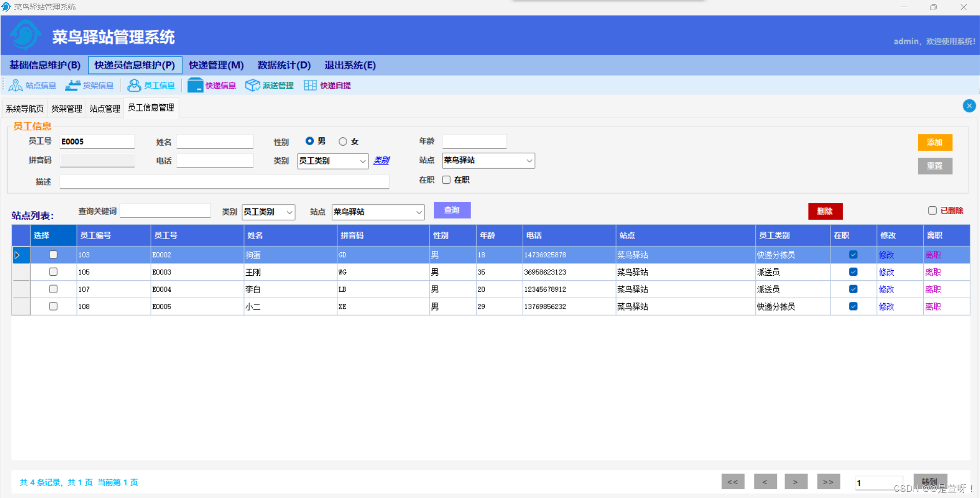Switch to the 站点管理 tab
This screenshot has width=980, height=498.
pyautogui.click(x=105, y=109)
